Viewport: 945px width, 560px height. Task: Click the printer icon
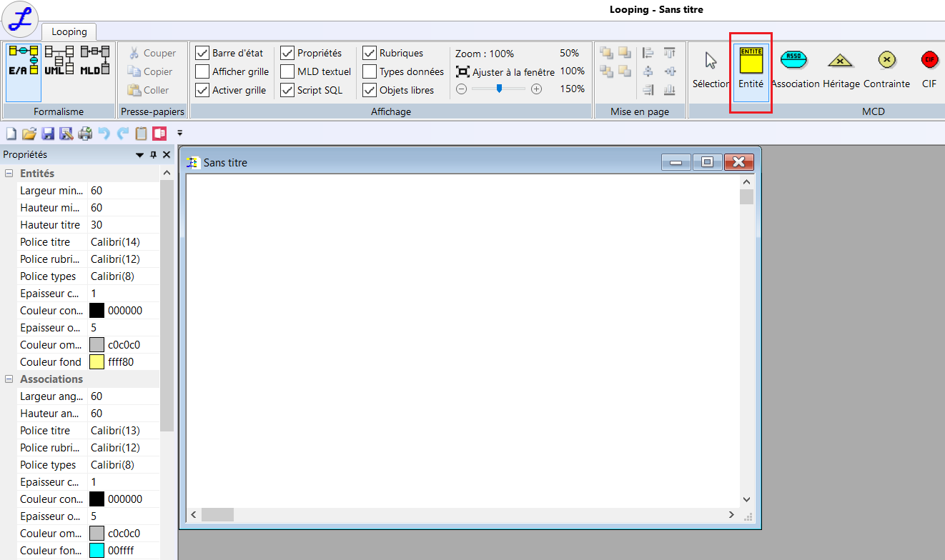(85, 134)
